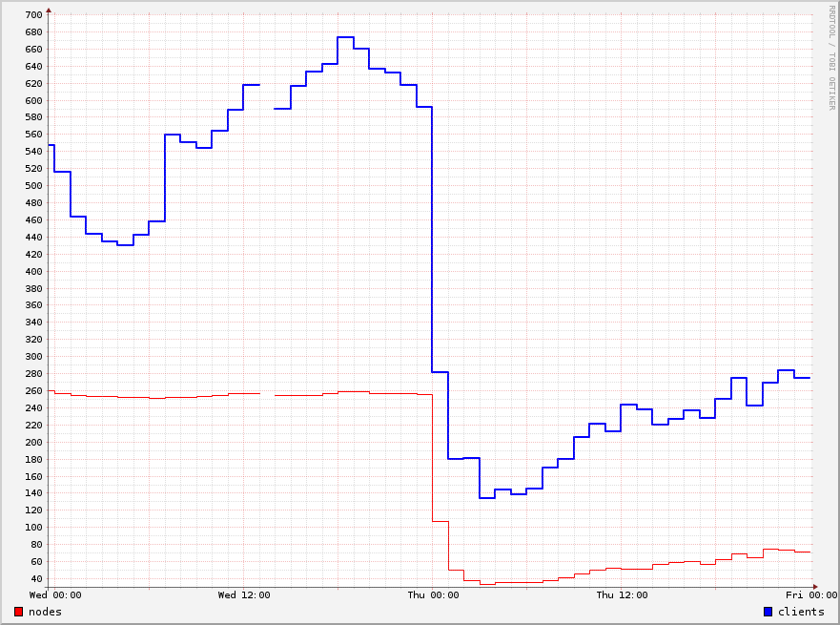Viewport: 840px width, 625px height.
Task: Click the 400 y-axis value
Action: (x=33, y=271)
